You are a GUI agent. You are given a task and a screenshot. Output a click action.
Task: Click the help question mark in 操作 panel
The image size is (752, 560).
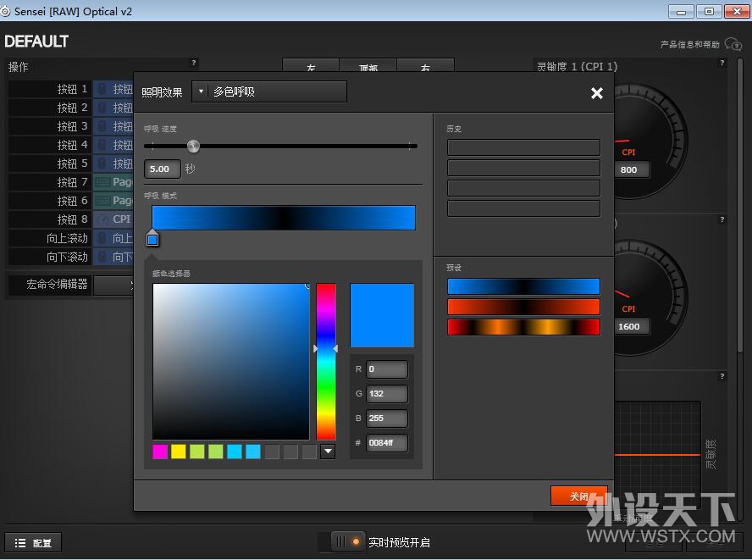[x=194, y=63]
